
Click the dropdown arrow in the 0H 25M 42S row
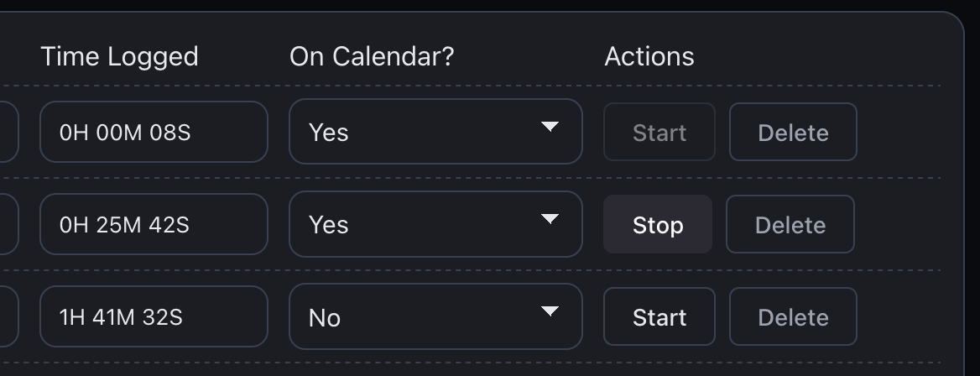pos(550,219)
